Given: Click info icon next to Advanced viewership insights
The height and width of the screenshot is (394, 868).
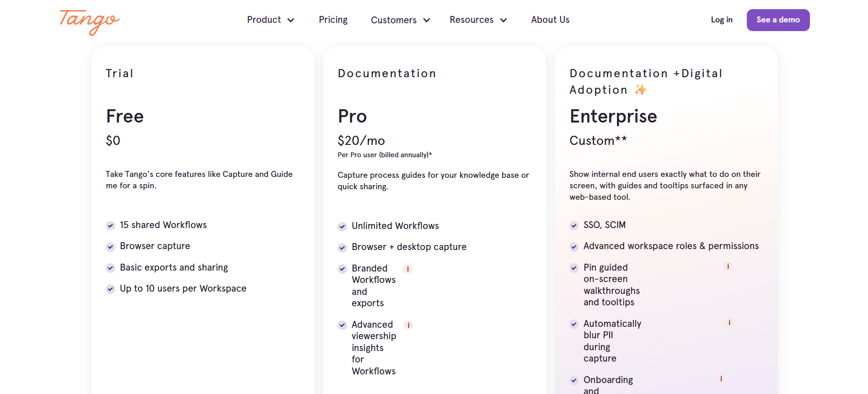Looking at the screenshot, I should [x=408, y=325].
